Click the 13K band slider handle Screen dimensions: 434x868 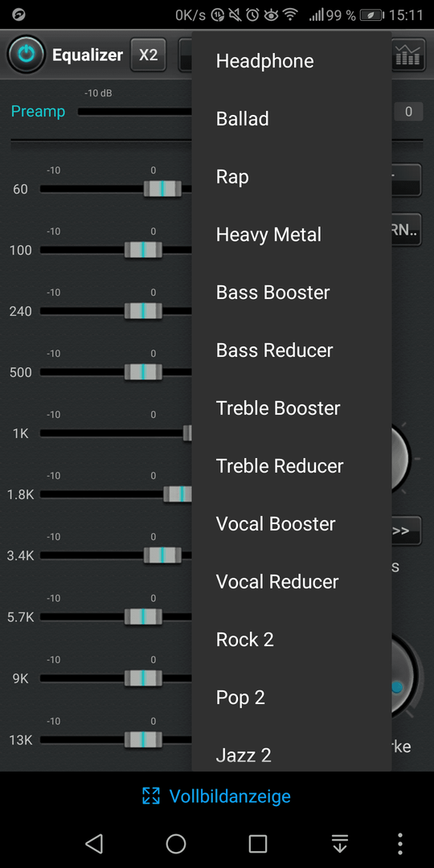click(143, 739)
